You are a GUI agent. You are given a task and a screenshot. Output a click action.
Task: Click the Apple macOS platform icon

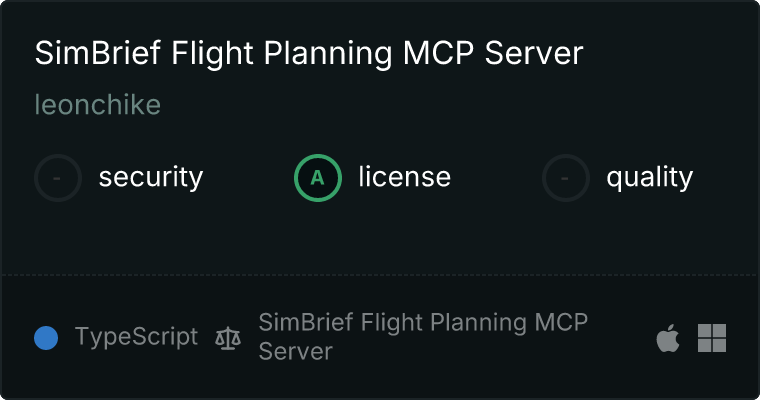(668, 338)
